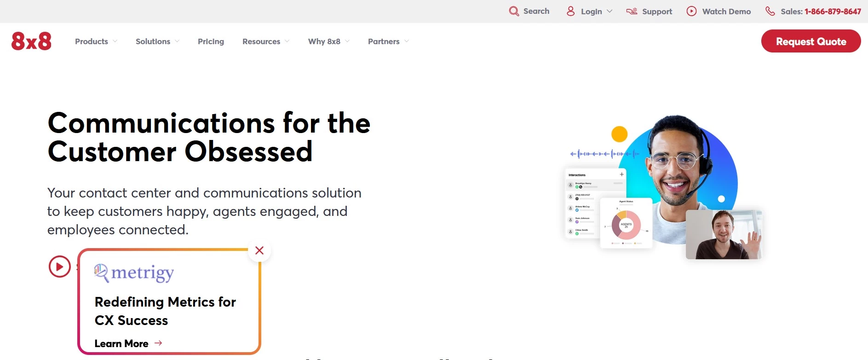The image size is (868, 360).
Task: Click the Request Quote button
Action: [811, 41]
